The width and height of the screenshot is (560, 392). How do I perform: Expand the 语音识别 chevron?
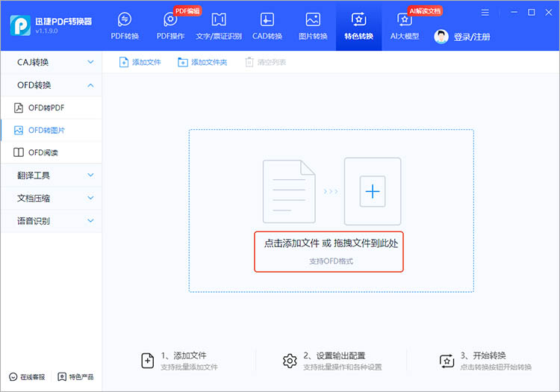90,220
